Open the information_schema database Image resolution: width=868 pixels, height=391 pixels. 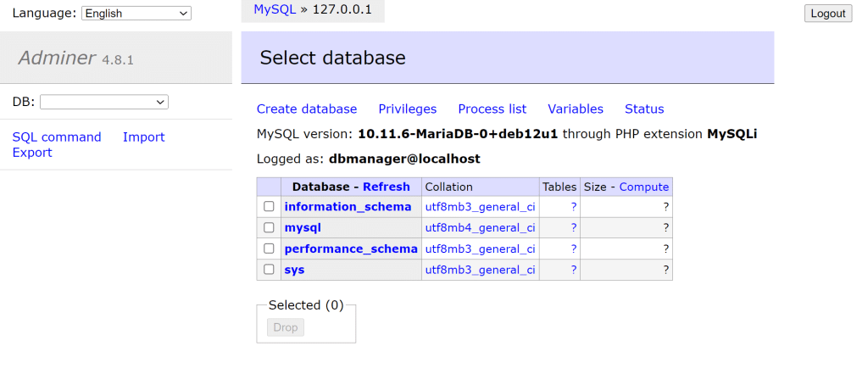click(x=348, y=207)
